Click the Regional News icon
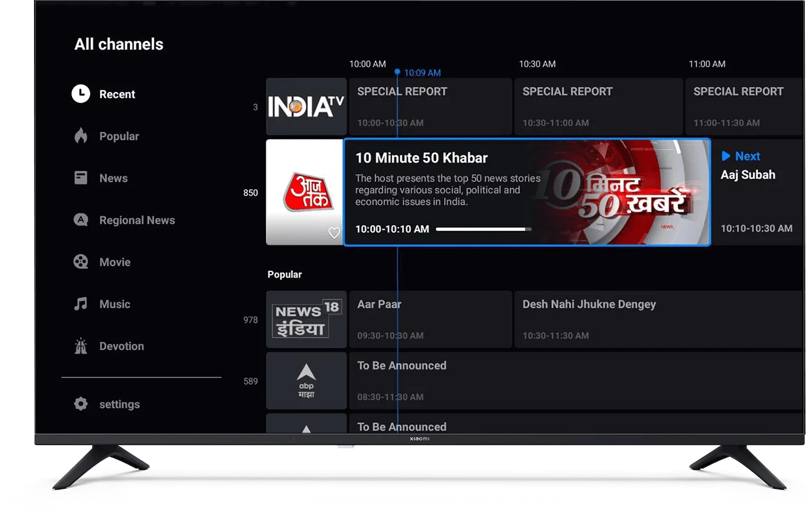Image resolution: width=812 pixels, height=513 pixels. point(80,220)
